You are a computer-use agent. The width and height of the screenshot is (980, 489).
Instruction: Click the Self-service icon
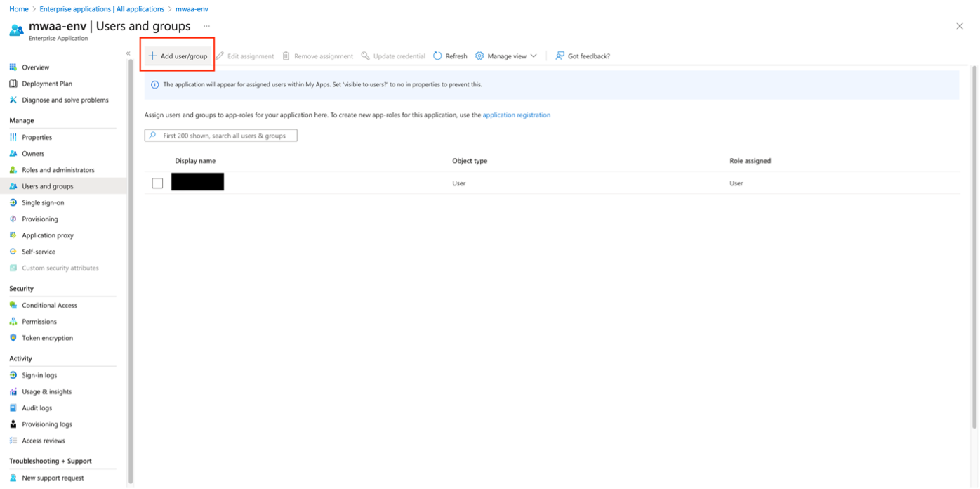(x=13, y=252)
